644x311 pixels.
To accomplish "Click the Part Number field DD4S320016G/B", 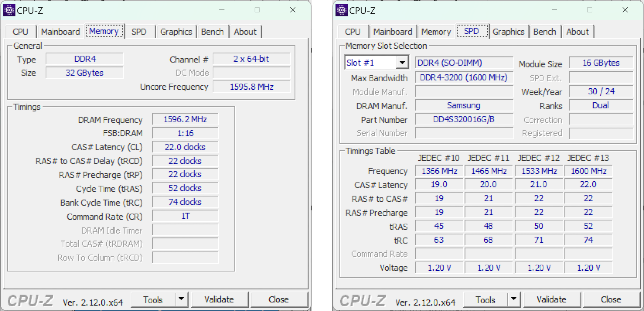I will (464, 120).
